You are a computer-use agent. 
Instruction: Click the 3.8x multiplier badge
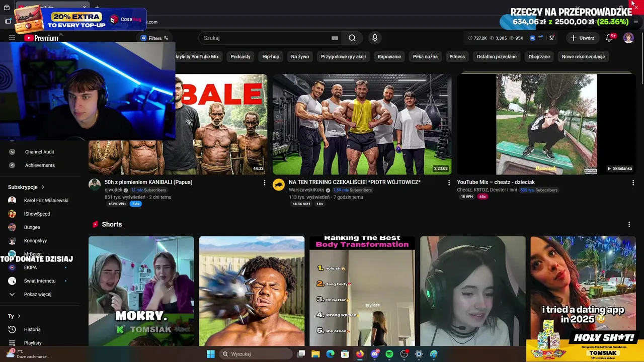[136, 204]
